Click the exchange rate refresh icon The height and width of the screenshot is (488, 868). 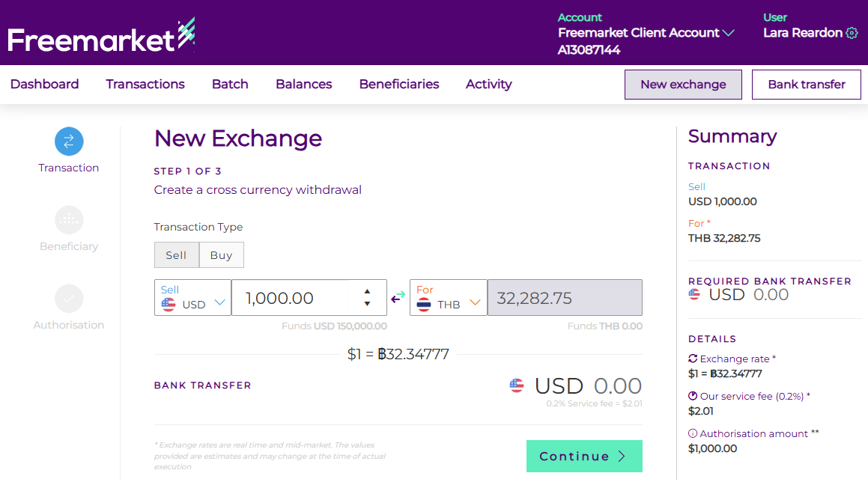point(693,359)
